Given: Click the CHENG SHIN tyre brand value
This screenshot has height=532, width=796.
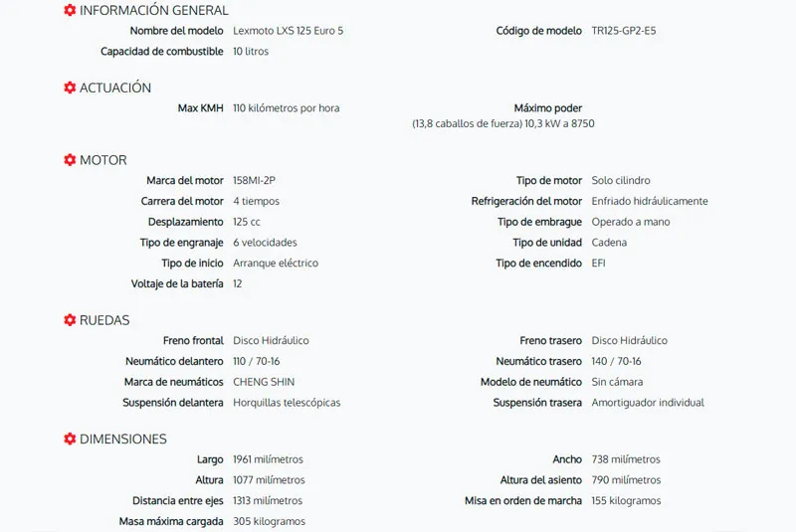Looking at the screenshot, I should coord(264,382).
